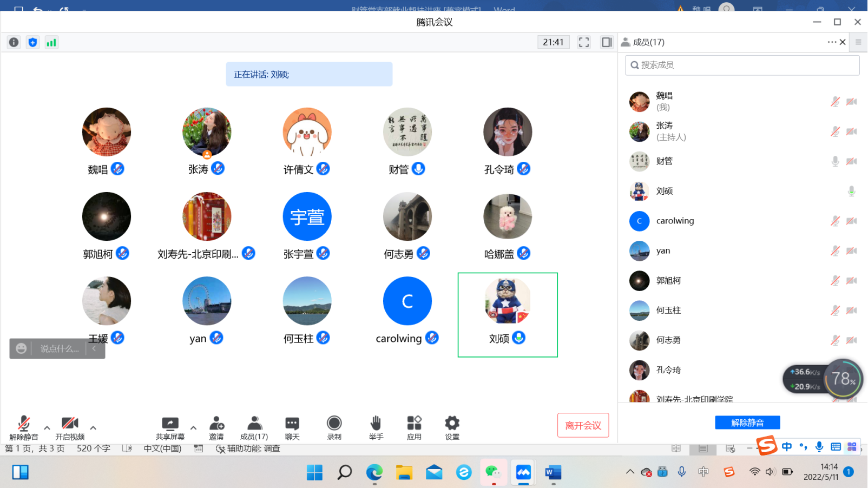Screen dimensions: 868x488
Task: Click the meeting timer 21:41
Action: [x=553, y=42]
